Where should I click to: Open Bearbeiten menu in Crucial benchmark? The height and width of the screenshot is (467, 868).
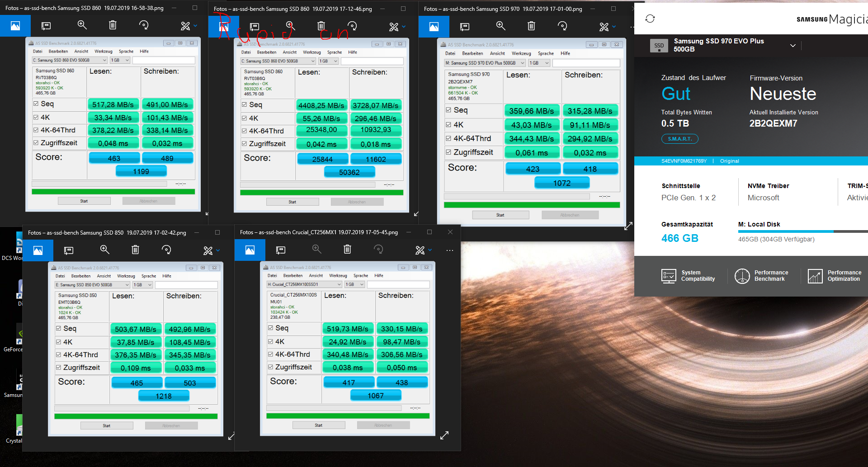click(x=293, y=275)
